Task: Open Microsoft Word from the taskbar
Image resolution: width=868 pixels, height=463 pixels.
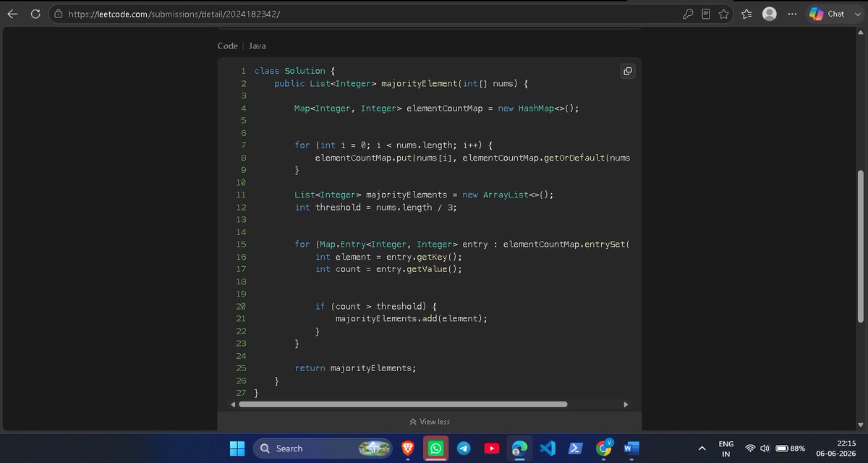Action: (631, 449)
